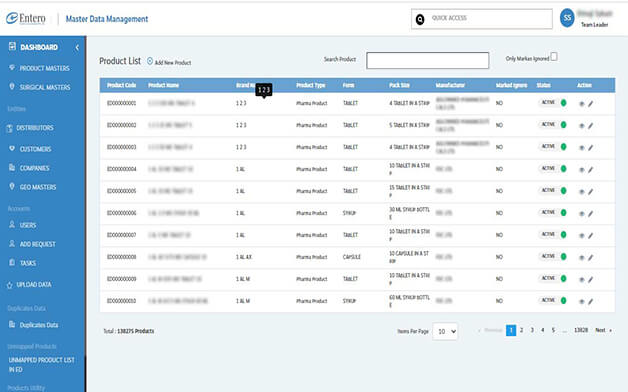Edit product in row ending 0004
The image size is (628, 392).
pos(590,170)
